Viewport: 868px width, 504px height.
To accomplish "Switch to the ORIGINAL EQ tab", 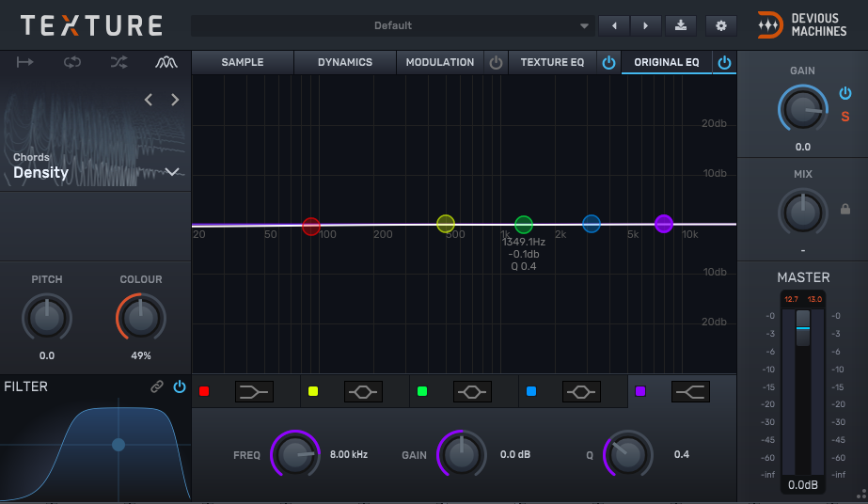I will (667, 62).
